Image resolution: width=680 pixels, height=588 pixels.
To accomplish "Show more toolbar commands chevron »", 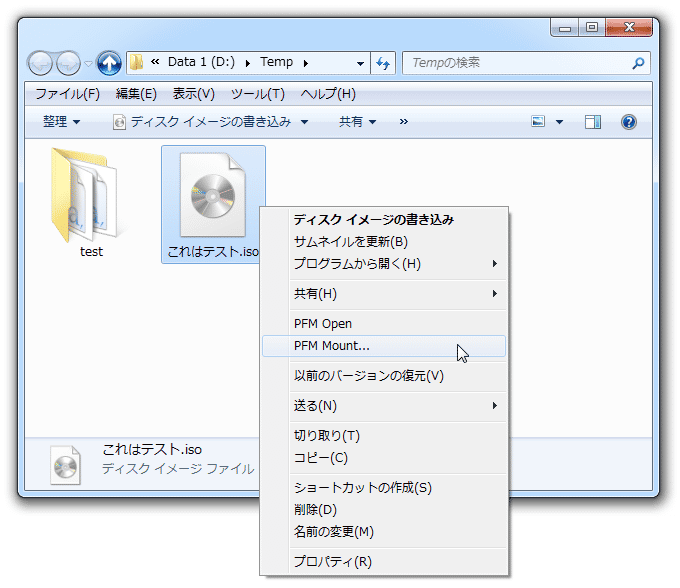I will coord(404,122).
